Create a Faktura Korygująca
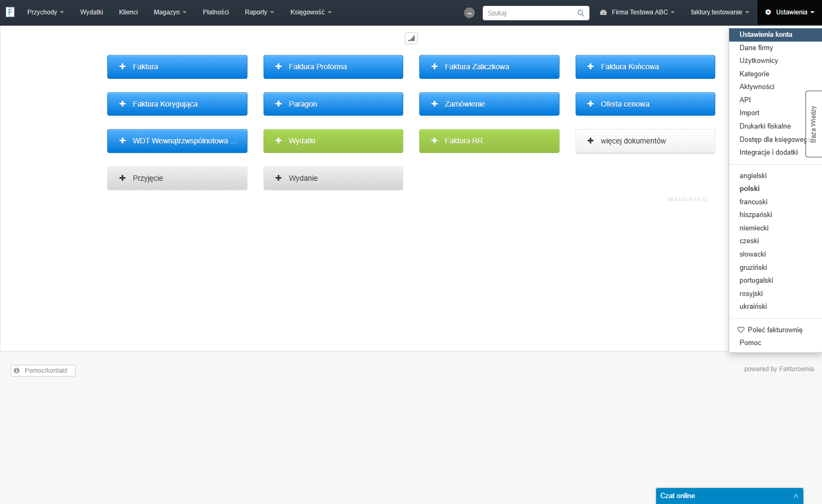The image size is (822, 504). [177, 104]
